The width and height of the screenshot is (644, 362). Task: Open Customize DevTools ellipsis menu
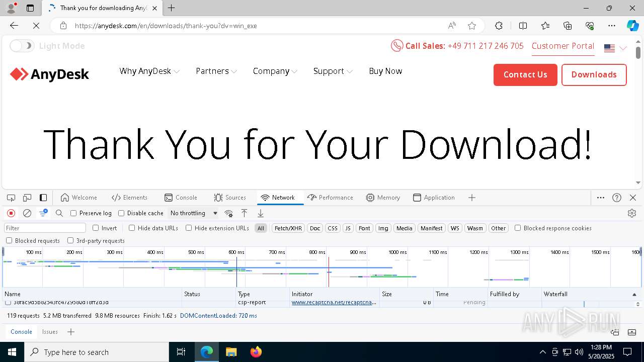pos(601,198)
